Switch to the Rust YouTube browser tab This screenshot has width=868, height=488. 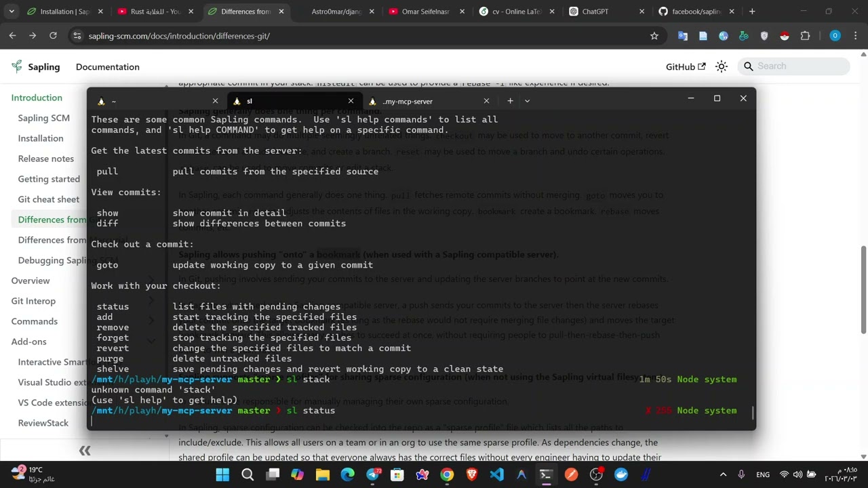pyautogui.click(x=156, y=12)
